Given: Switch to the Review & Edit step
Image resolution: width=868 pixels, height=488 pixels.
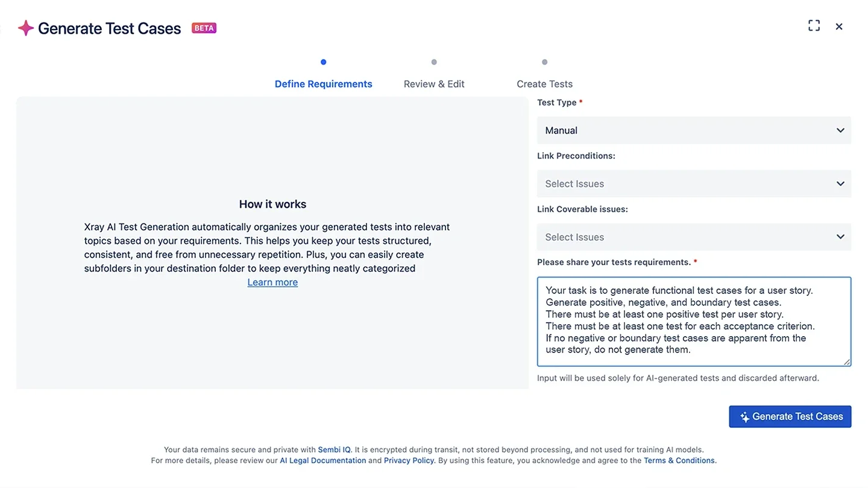Looking at the screenshot, I should 434,84.
